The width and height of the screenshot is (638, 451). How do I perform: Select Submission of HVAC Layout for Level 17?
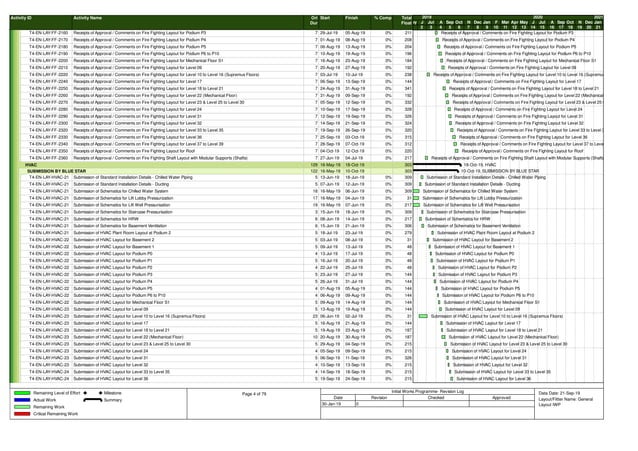point(216,323)
